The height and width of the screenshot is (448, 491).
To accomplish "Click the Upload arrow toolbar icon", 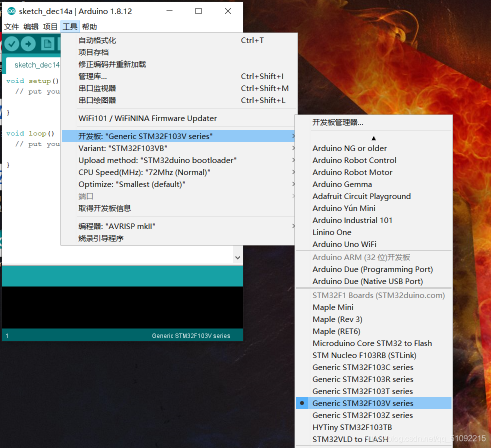I will tap(28, 44).
